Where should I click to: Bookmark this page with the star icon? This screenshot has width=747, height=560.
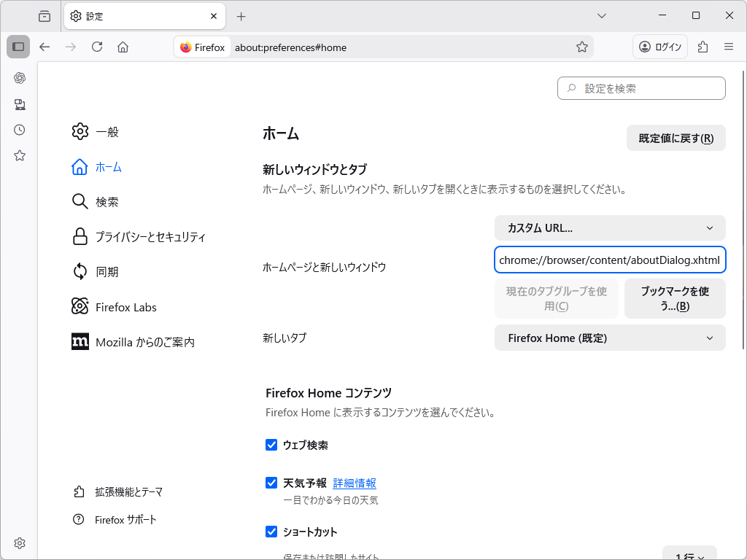[581, 47]
